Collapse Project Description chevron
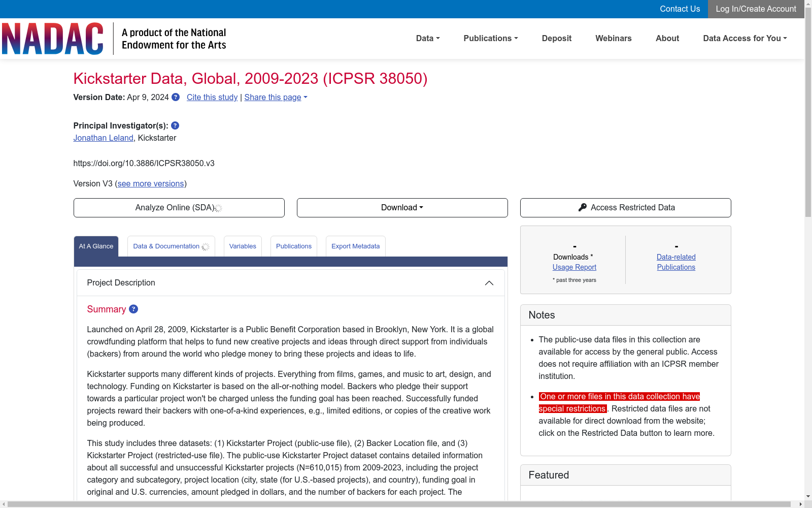The height and width of the screenshot is (508, 812). coord(489,283)
